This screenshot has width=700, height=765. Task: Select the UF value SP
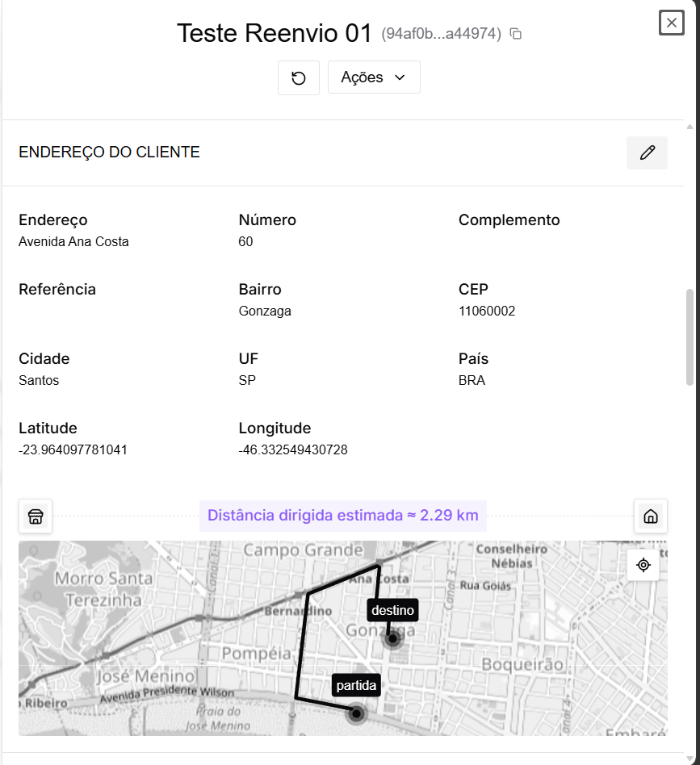pos(247,380)
